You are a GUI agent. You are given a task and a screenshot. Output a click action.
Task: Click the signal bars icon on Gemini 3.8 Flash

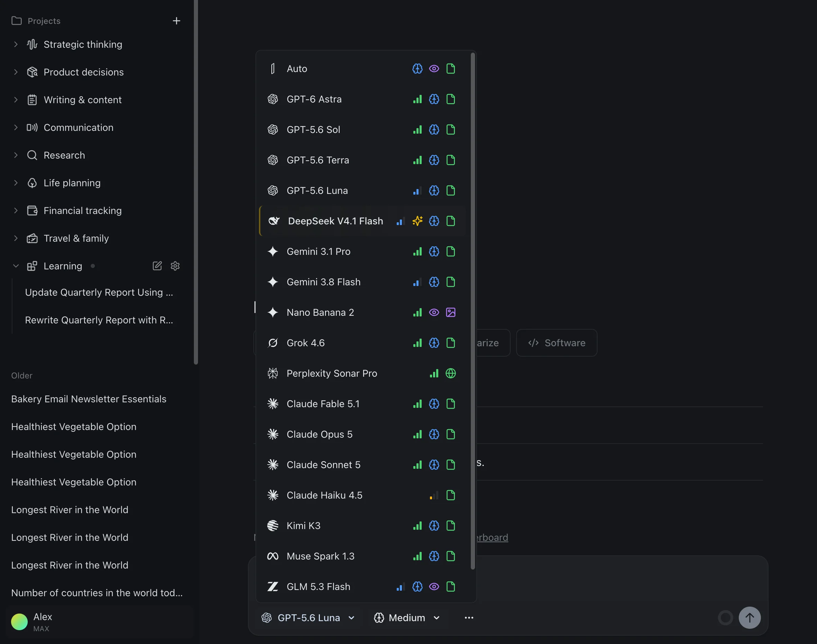pos(418,282)
